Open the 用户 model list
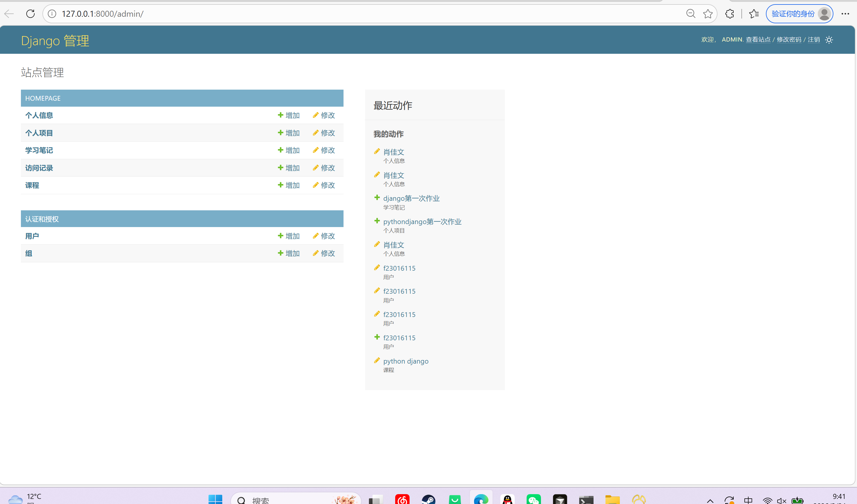857x504 pixels. pos(32,236)
